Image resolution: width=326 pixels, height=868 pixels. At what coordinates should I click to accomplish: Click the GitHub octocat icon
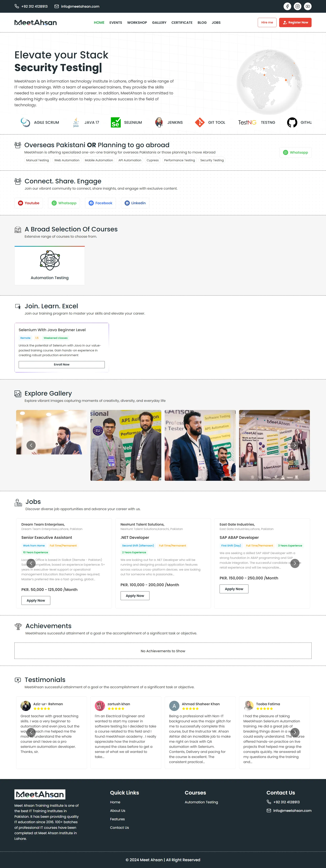pyautogui.click(x=292, y=122)
